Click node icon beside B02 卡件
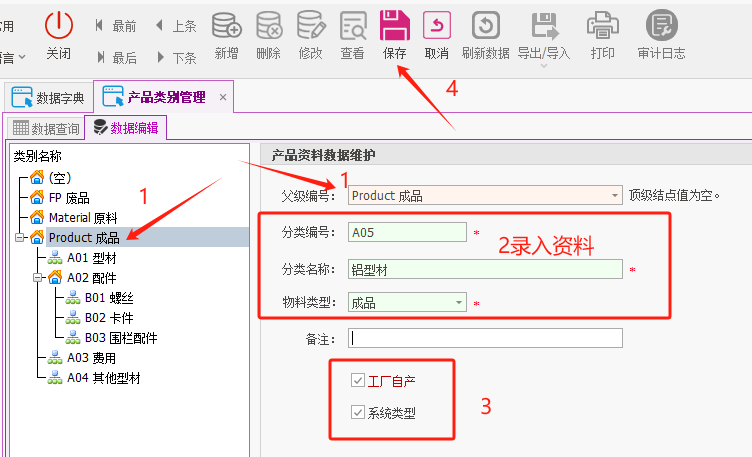Viewport: 752px width, 457px height. [73, 317]
